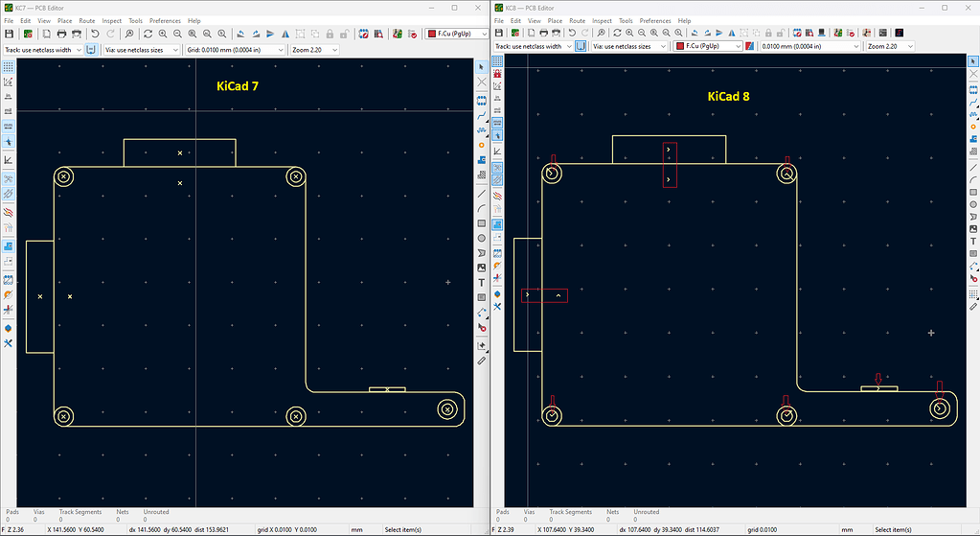Image resolution: width=980 pixels, height=536 pixels.
Task: Open Board Setup in KiCad 7 toolbar
Action: point(28,34)
